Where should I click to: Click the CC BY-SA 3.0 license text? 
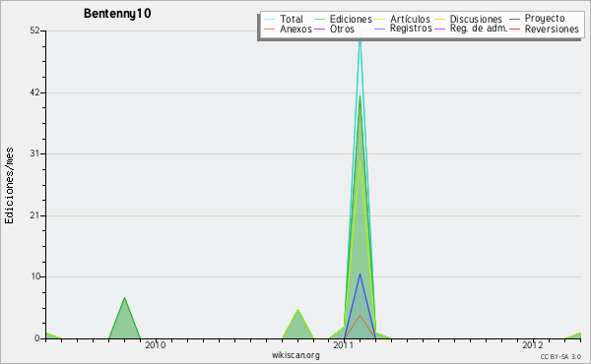click(x=560, y=356)
